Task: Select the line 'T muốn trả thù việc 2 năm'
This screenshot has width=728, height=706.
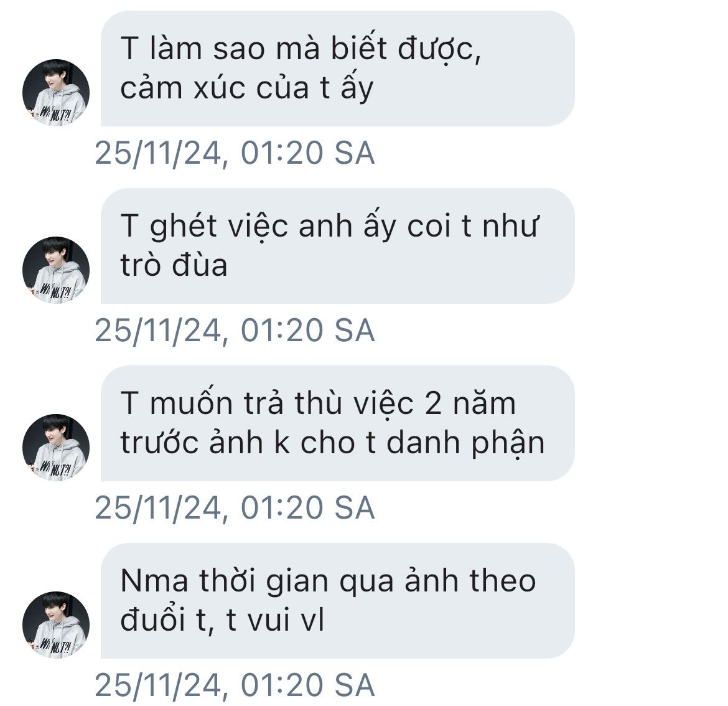Action: [318, 402]
